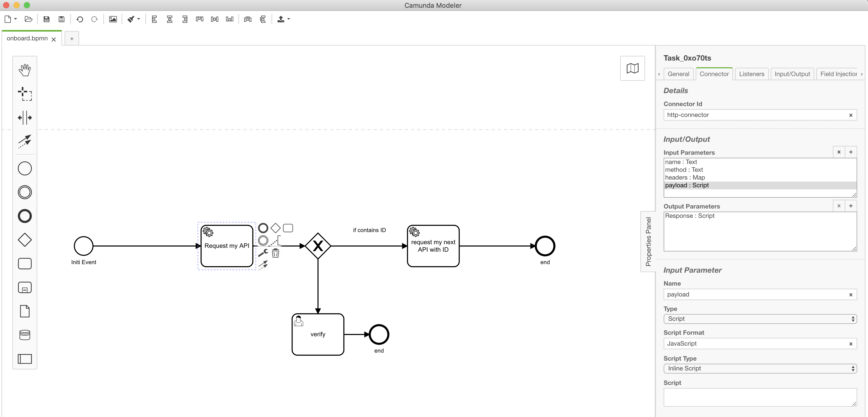Toggle the Properties Panel side handle
The width and height of the screenshot is (868, 417).
pos(648,241)
